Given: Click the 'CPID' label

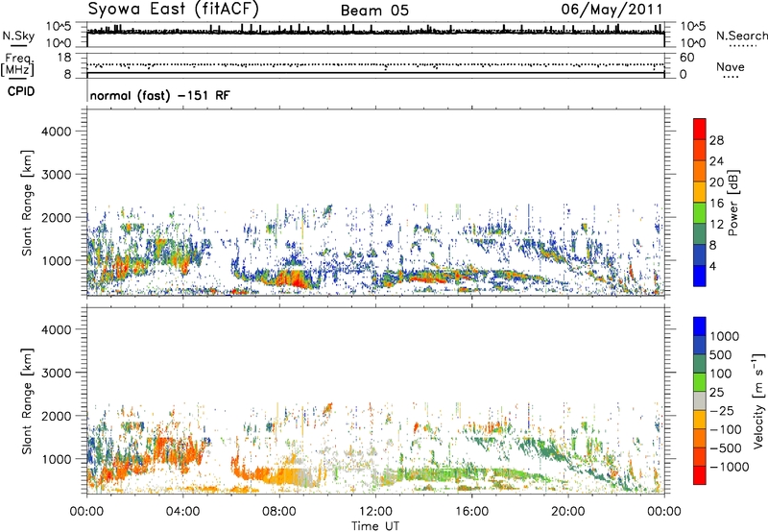Looking at the screenshot, I should pyautogui.click(x=21, y=91).
